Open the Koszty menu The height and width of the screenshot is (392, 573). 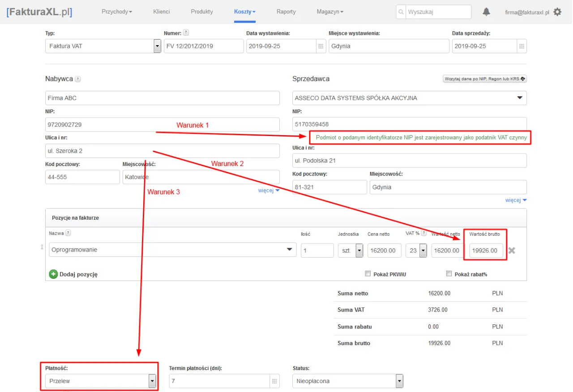pyautogui.click(x=244, y=12)
